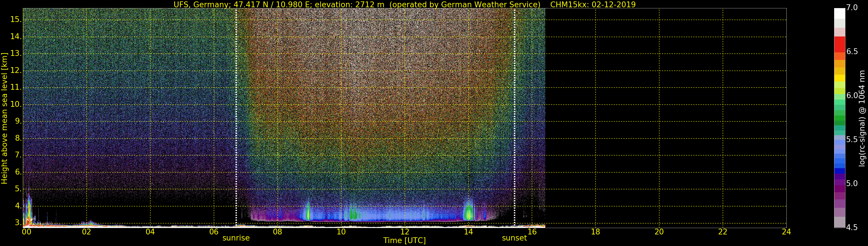Click the '00' time tick label
Screen dimensions: 868x246
[27, 232]
